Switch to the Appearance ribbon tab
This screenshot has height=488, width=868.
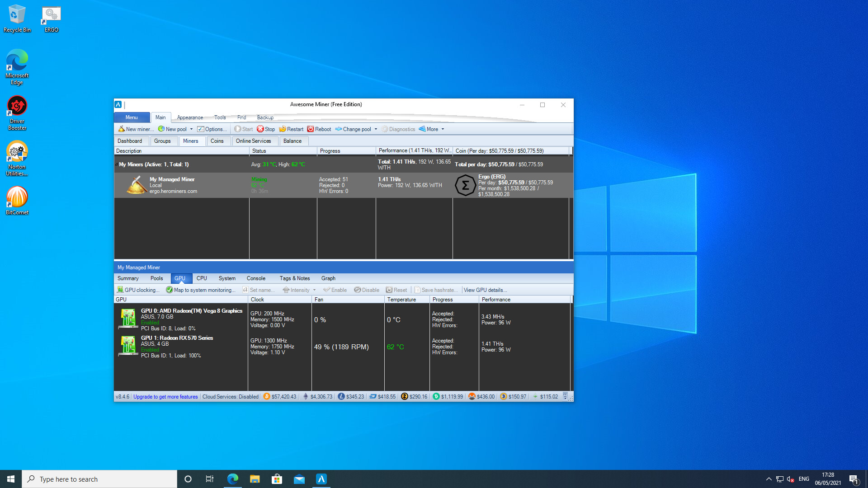click(x=190, y=117)
